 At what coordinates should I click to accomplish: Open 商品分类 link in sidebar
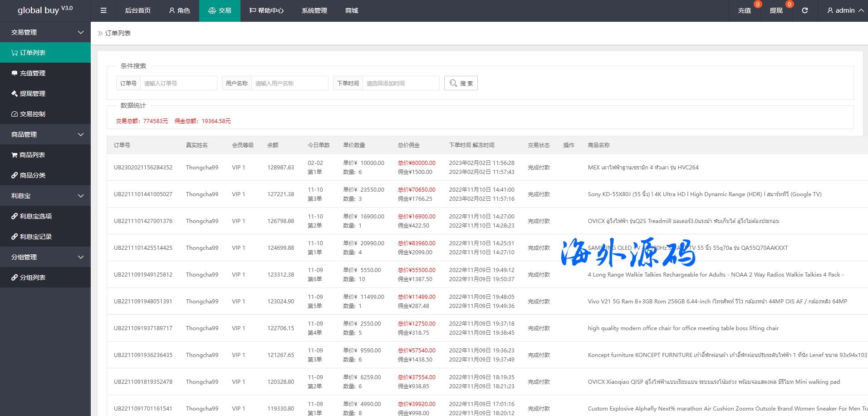click(x=32, y=175)
